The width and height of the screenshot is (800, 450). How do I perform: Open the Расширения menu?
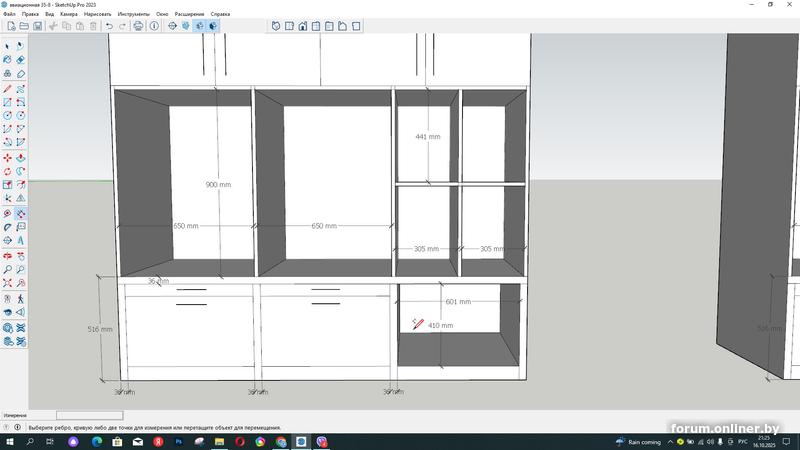point(189,14)
